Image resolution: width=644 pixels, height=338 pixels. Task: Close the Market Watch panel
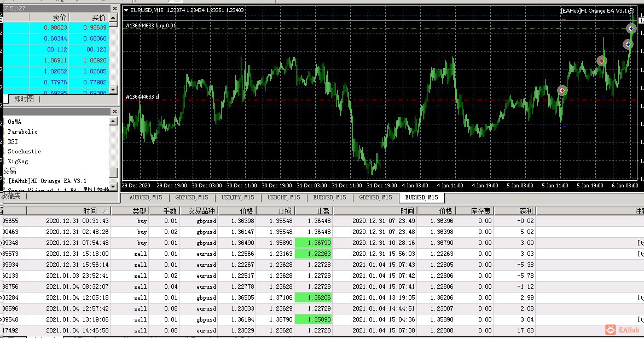[114, 9]
